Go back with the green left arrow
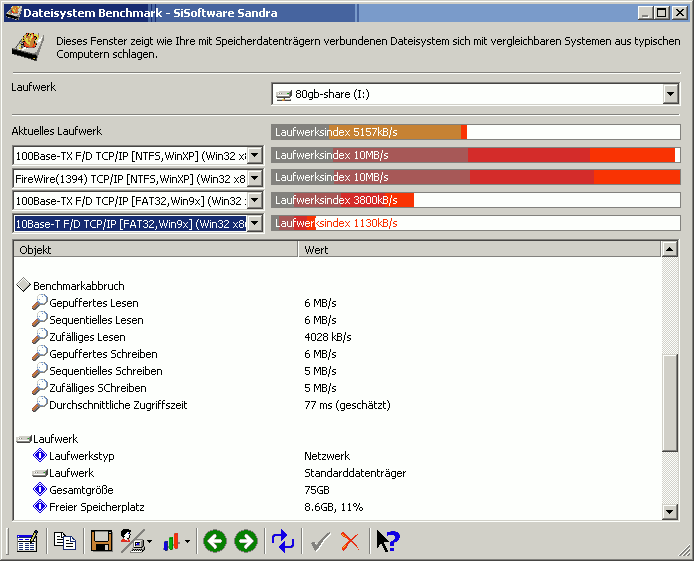 click(215, 541)
